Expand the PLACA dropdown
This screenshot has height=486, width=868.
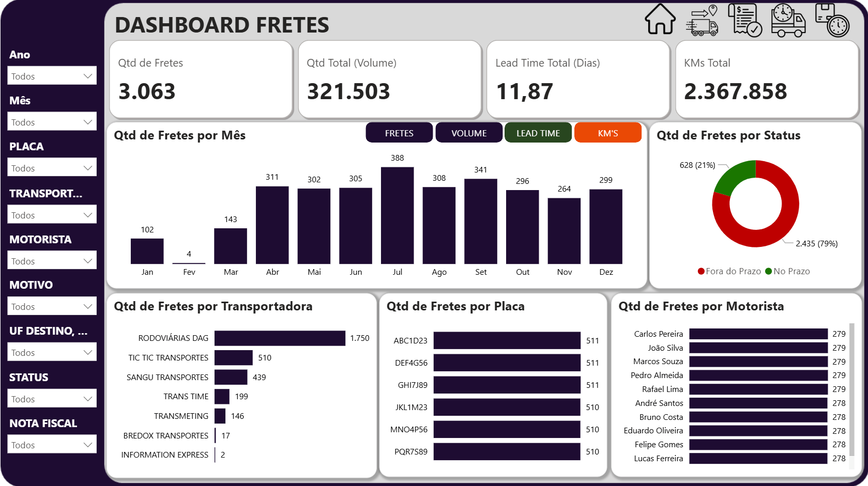[x=52, y=168]
